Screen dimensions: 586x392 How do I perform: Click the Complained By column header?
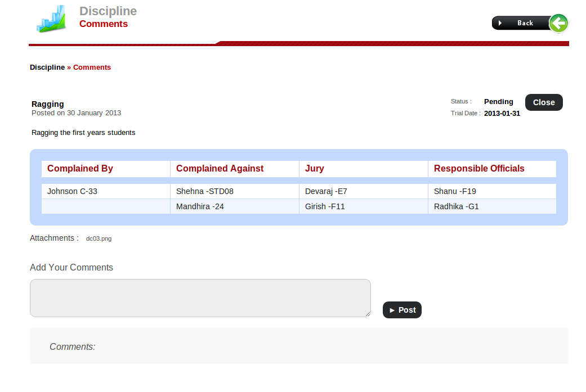tap(80, 169)
